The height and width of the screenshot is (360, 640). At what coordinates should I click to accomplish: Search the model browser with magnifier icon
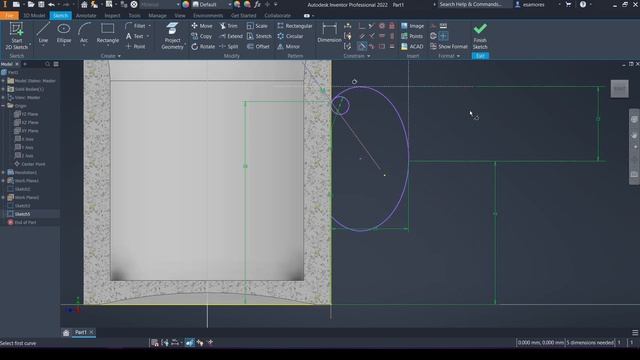[x=47, y=64]
